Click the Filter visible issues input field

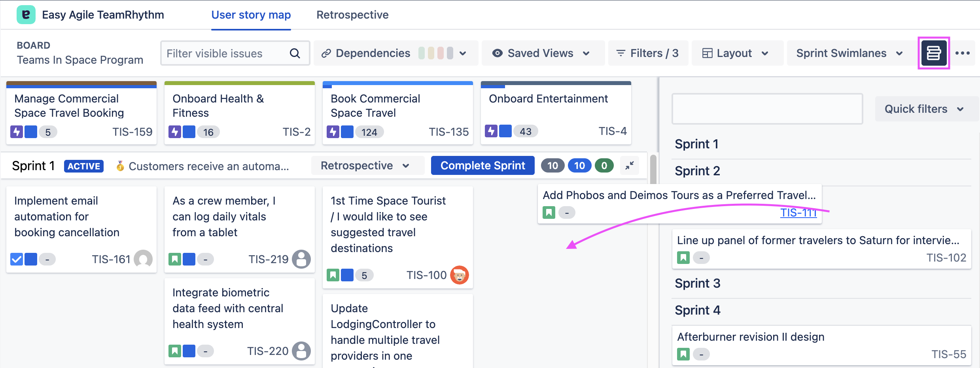click(225, 53)
